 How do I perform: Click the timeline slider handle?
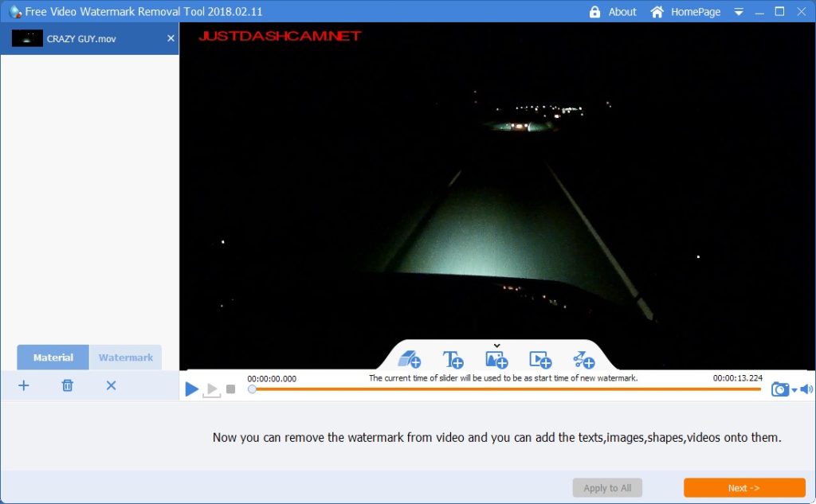pos(252,389)
